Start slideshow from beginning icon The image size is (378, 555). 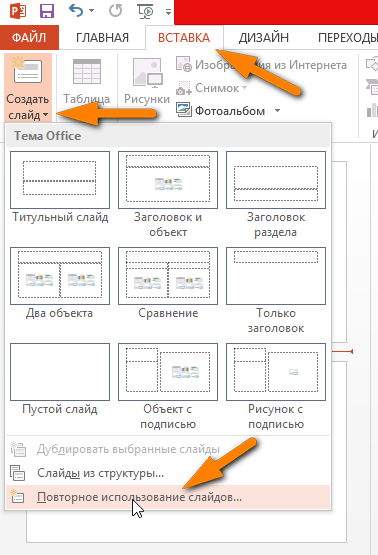[x=145, y=11]
